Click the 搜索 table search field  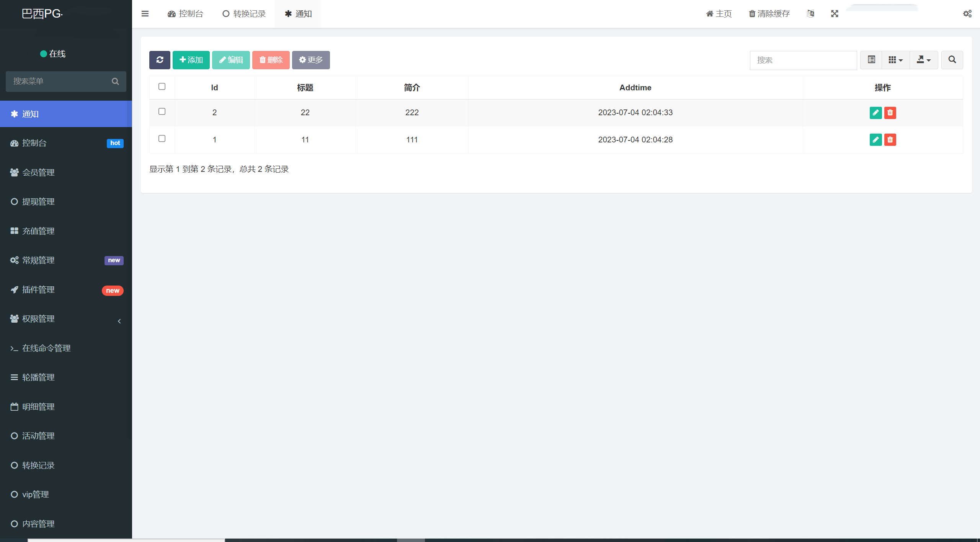coord(803,60)
